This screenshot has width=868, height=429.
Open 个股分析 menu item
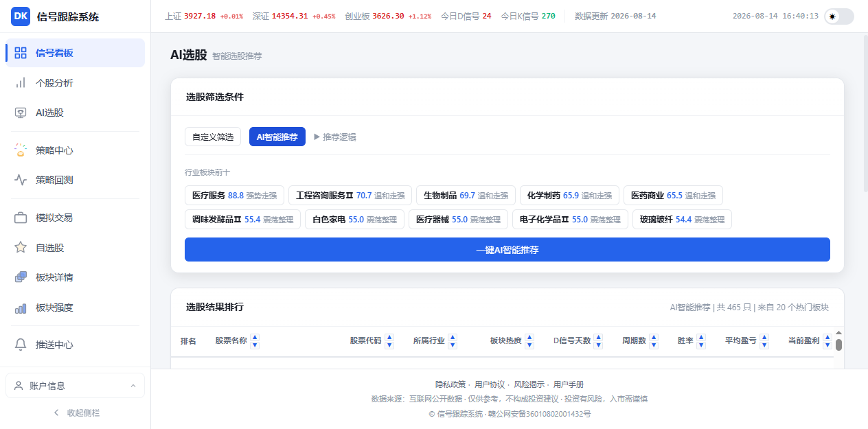coord(75,83)
